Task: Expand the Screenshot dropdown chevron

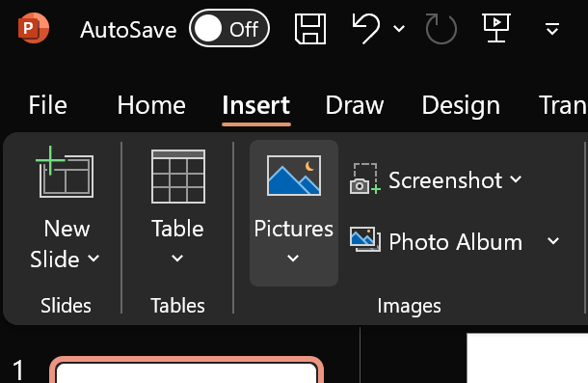Action: point(516,179)
